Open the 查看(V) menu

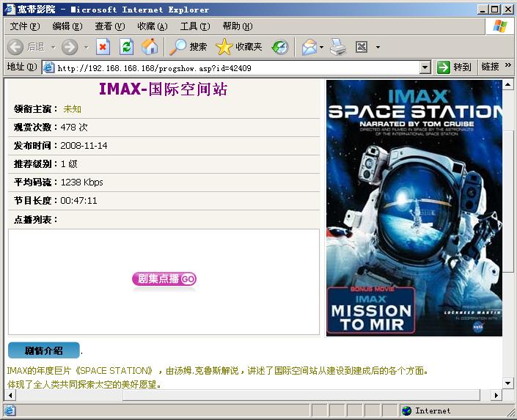[x=110, y=26]
